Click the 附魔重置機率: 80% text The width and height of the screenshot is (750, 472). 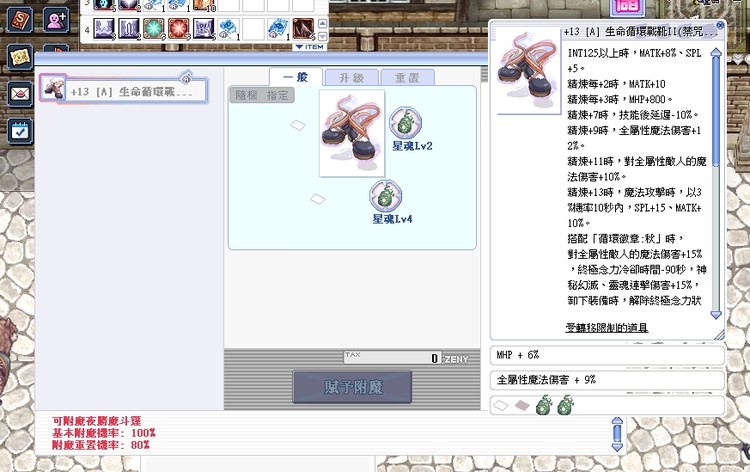(x=101, y=445)
